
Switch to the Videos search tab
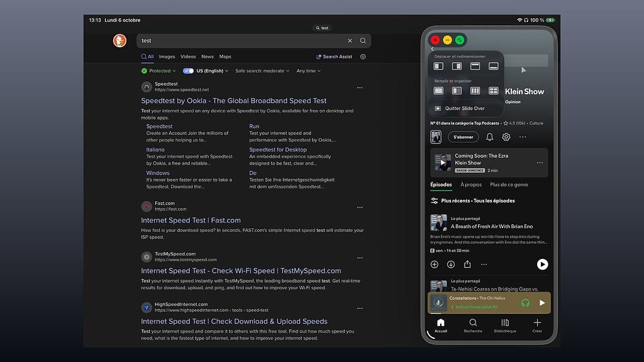point(188,57)
